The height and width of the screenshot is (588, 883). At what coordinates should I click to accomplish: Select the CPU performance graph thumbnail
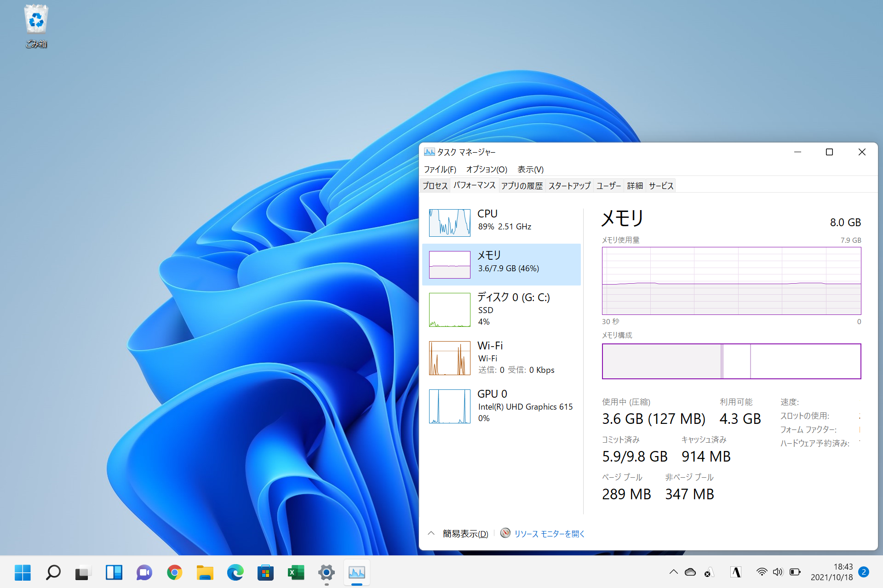click(x=449, y=223)
